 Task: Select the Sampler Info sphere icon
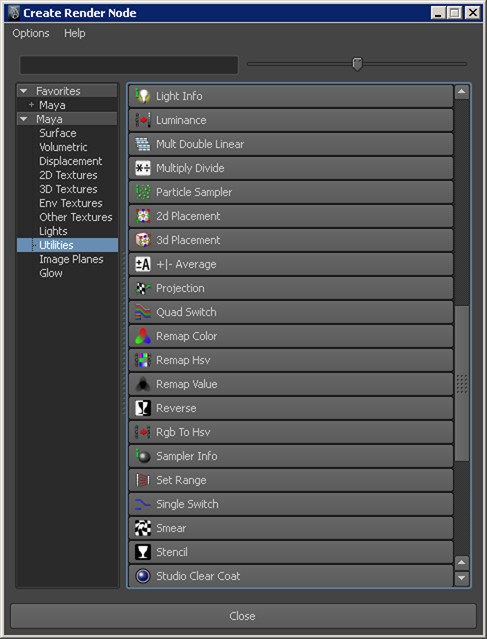143,456
